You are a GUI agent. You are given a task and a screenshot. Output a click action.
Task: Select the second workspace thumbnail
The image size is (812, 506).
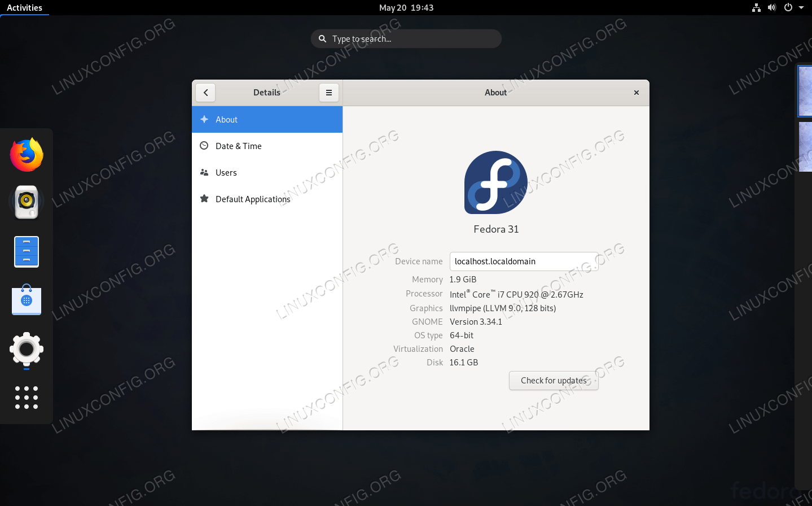pos(805,147)
